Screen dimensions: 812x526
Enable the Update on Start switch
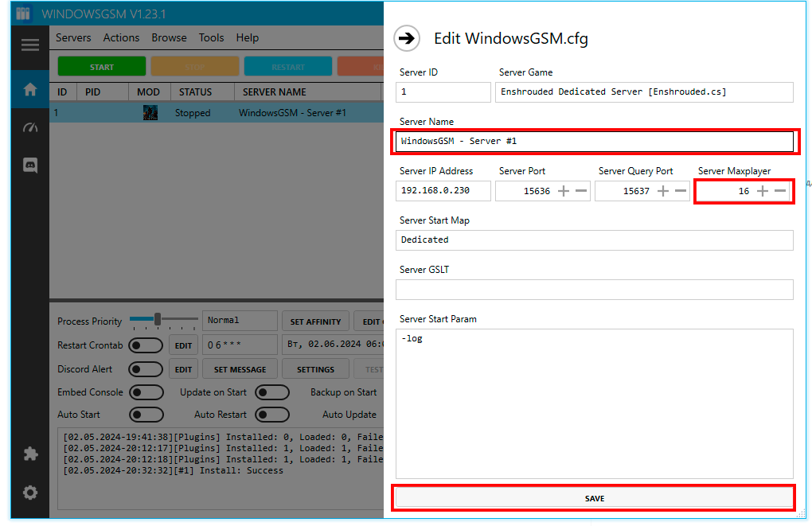coord(272,392)
